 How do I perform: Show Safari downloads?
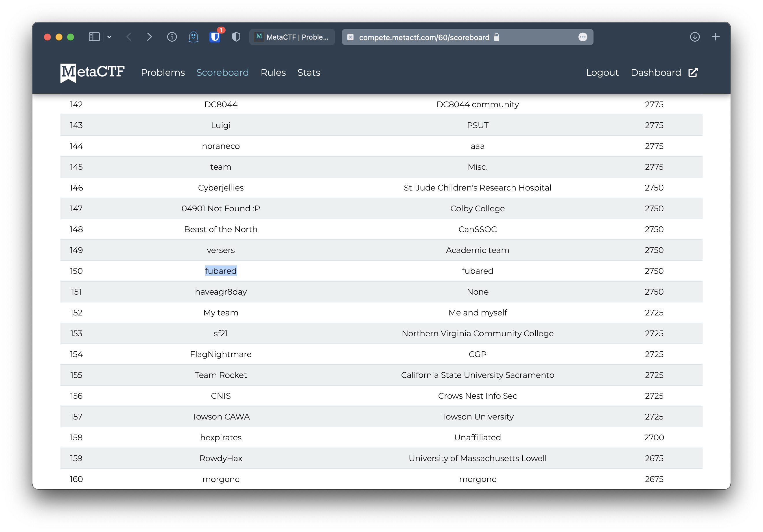[x=694, y=37]
